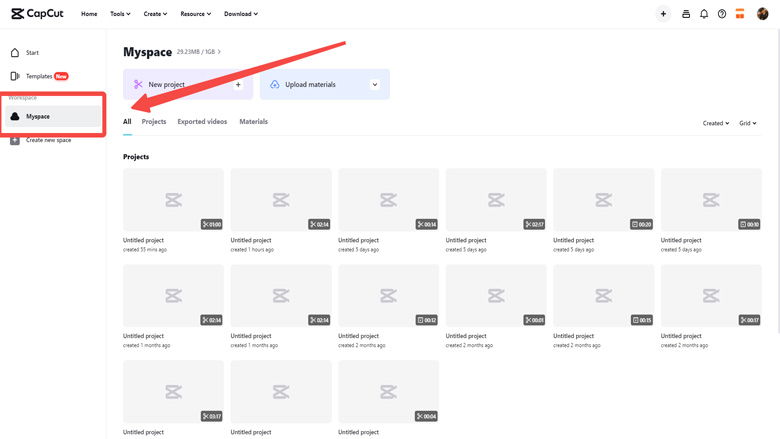Screen dimensions: 780x439
Task: Expand the Download menu
Action: pos(241,14)
